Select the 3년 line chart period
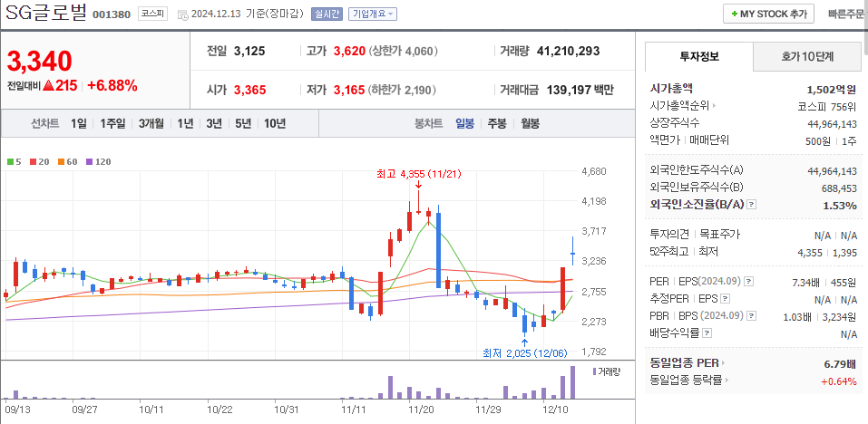The height and width of the screenshot is (424, 868). tap(214, 123)
